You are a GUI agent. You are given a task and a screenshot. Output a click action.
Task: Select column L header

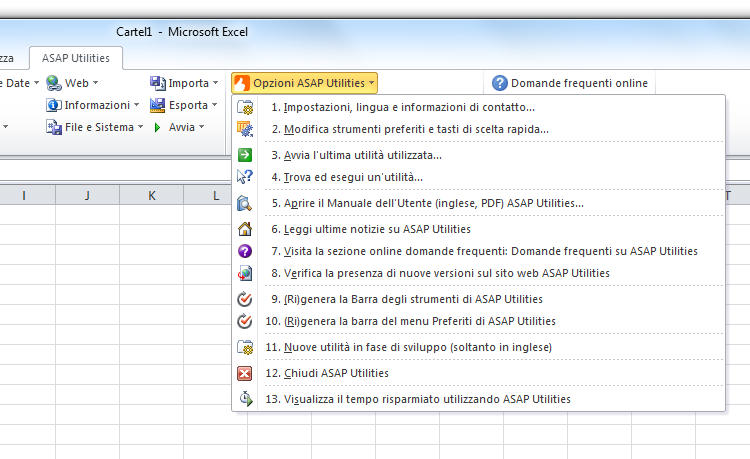click(x=216, y=195)
